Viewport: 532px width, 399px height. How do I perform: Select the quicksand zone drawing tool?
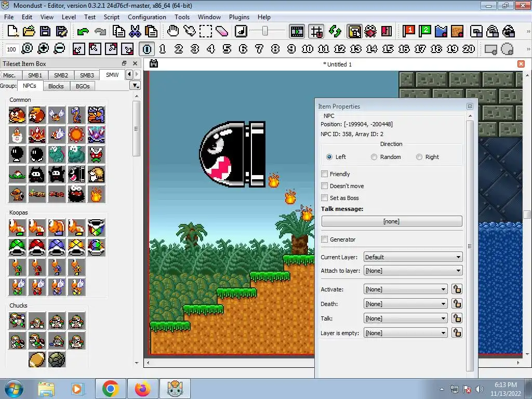tap(457, 31)
